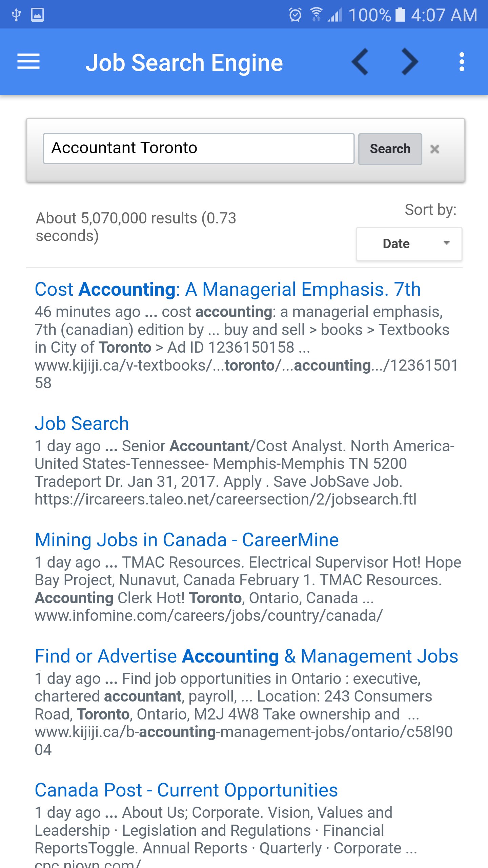The height and width of the screenshot is (868, 488).
Task: Open Find or Advertise Accounting & Management Jobs
Action: [x=246, y=656]
